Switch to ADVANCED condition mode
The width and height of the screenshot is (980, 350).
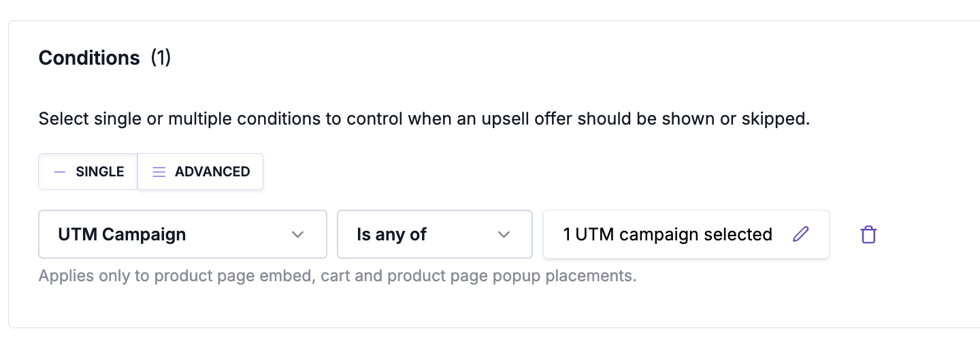click(x=201, y=172)
